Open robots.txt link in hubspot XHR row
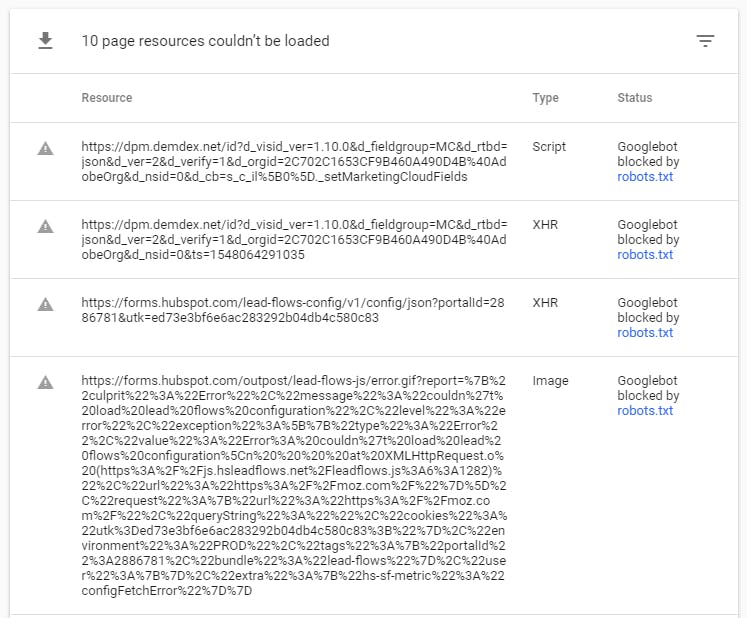This screenshot has width=747, height=618. point(645,333)
